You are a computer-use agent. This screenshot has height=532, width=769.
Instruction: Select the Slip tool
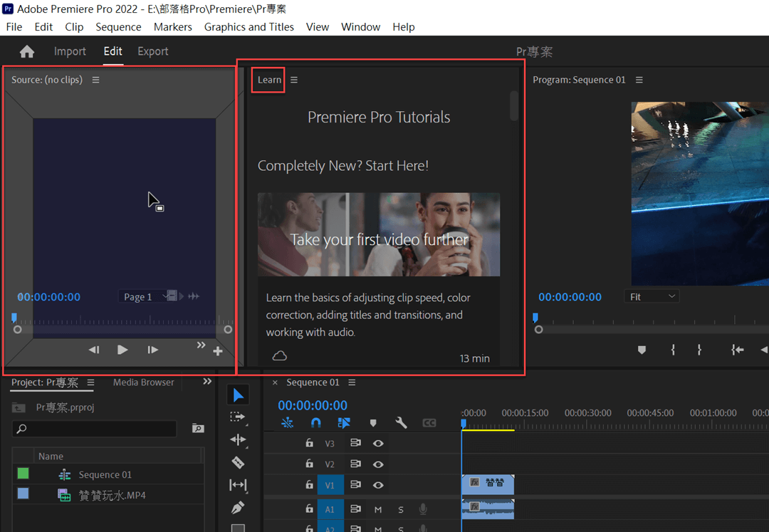[x=238, y=485]
